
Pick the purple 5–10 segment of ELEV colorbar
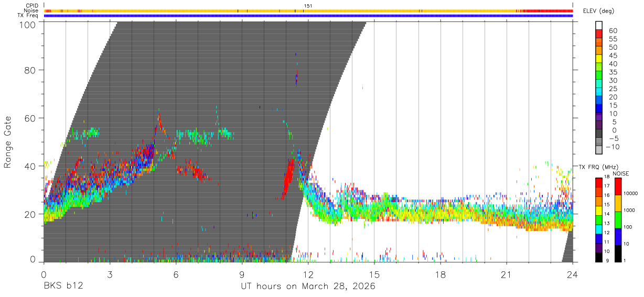pos(599,117)
